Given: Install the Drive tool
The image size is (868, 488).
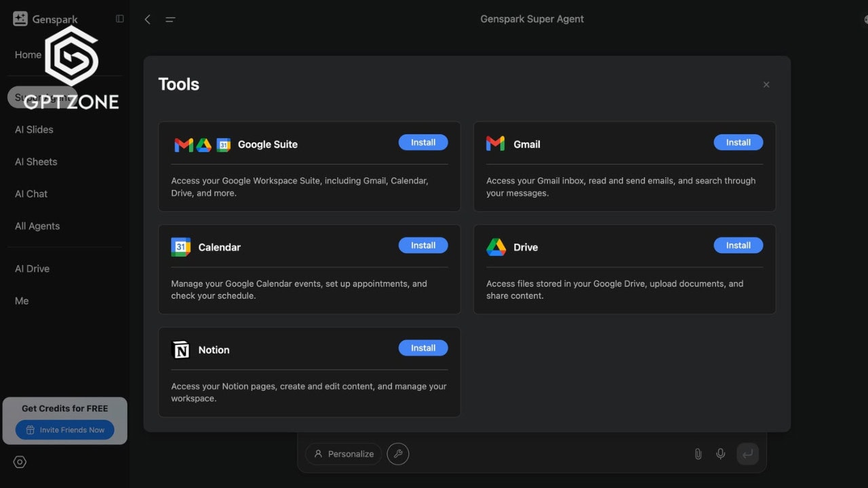Looking at the screenshot, I should click(738, 245).
